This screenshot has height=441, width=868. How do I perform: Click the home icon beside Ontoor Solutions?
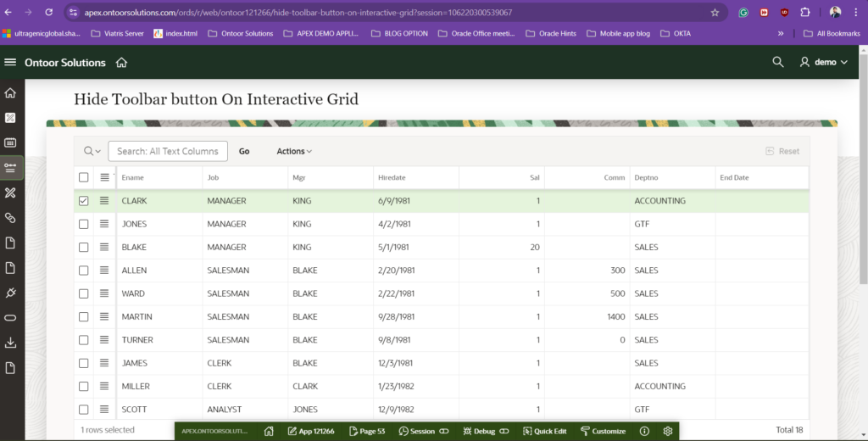tap(122, 63)
